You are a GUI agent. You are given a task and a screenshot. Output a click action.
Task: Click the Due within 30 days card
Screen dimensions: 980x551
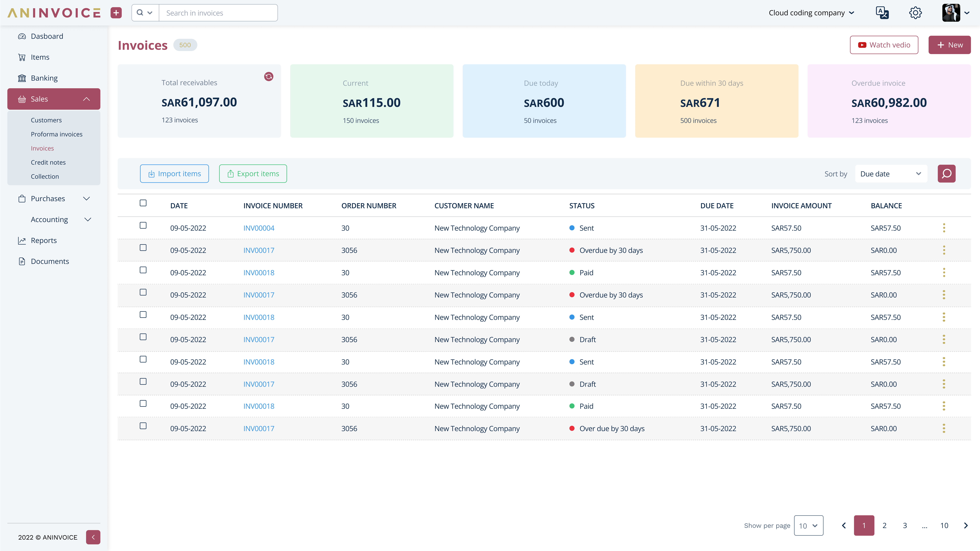pos(717,101)
